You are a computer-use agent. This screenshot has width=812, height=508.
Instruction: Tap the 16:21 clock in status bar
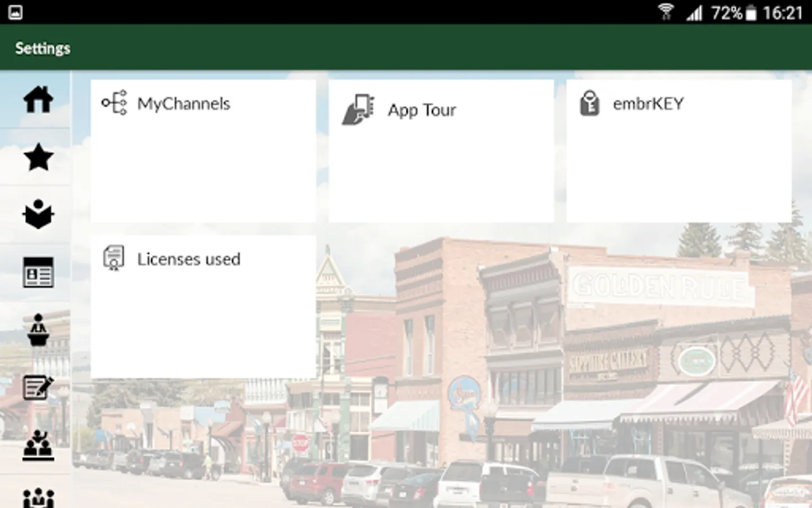[783, 12]
